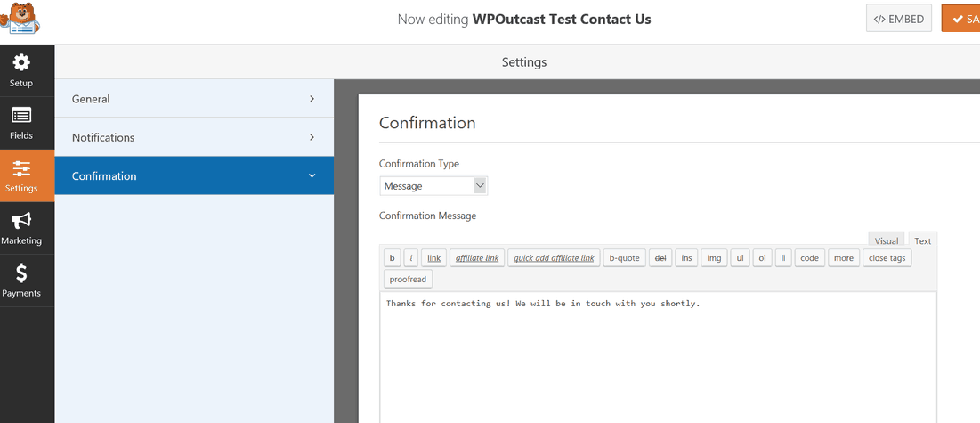Open the Notifications settings section
The height and width of the screenshot is (423, 980).
pos(194,137)
